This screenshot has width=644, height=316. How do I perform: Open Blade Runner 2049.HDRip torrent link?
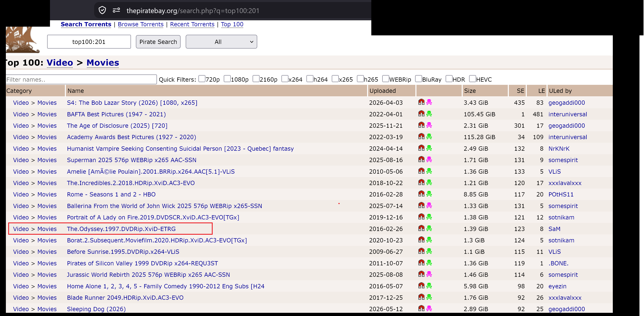click(x=125, y=298)
